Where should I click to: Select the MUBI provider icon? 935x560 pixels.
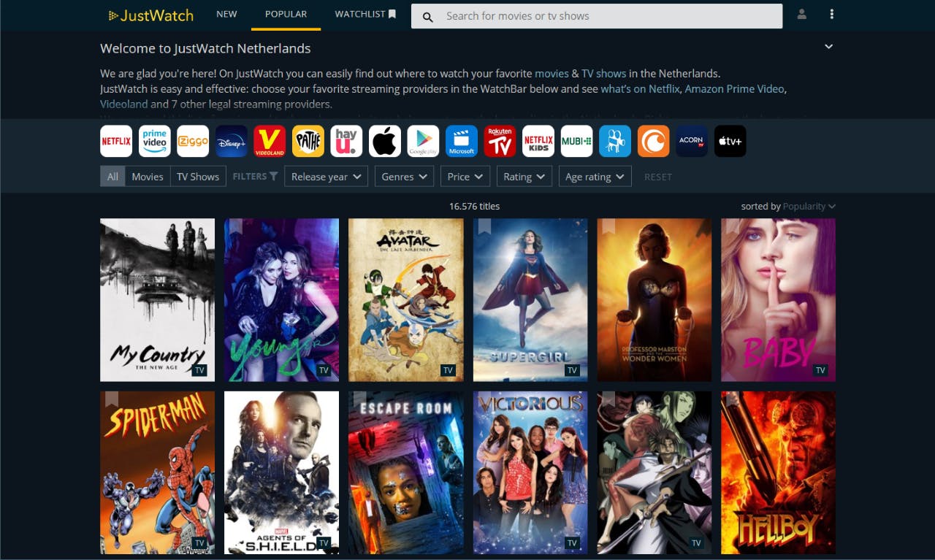click(x=576, y=141)
